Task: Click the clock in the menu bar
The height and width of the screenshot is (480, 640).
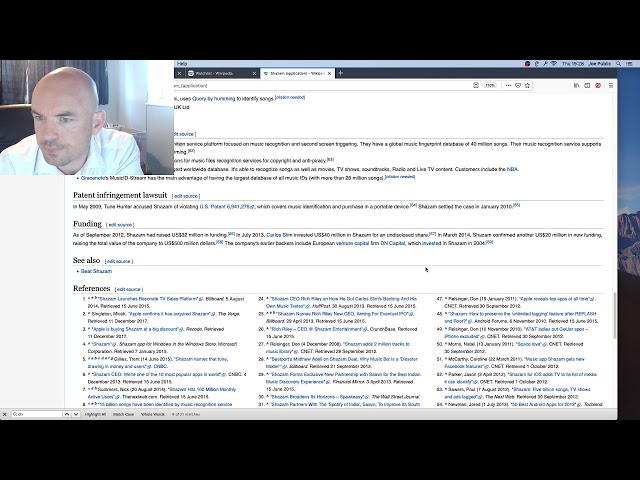Action: 573,64
